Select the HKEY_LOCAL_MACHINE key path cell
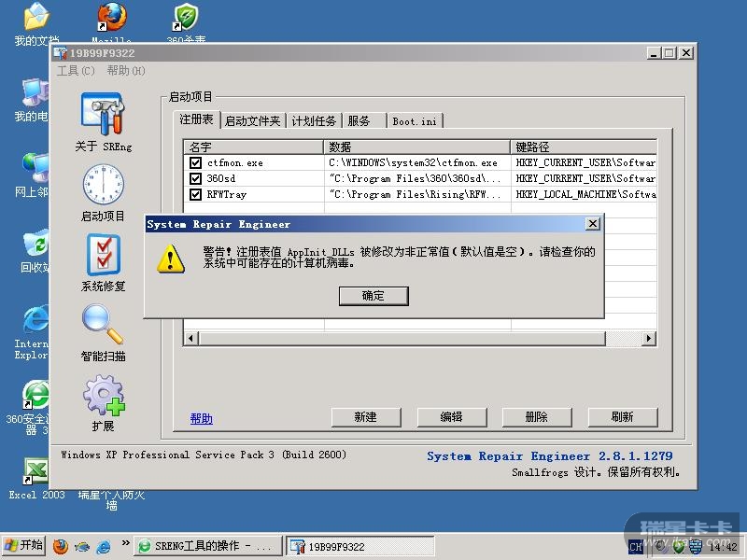The image size is (747, 560). [x=585, y=194]
